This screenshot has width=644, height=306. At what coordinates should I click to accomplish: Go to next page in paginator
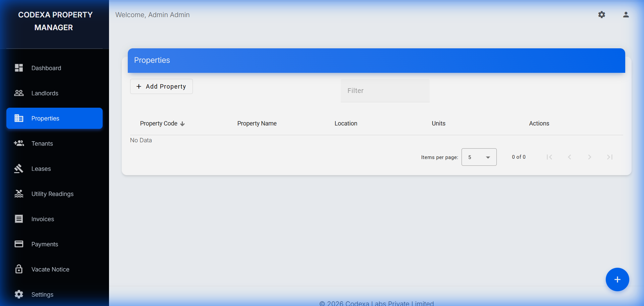point(589,157)
